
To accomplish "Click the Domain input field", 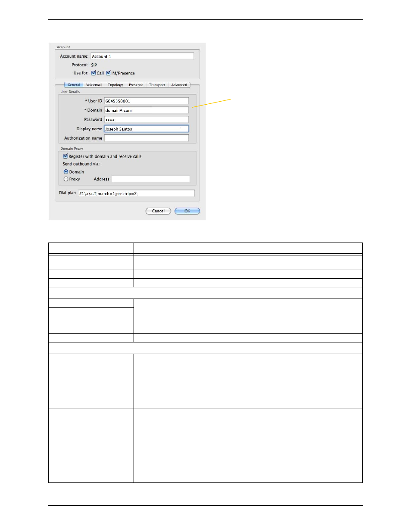I will 146,110.
